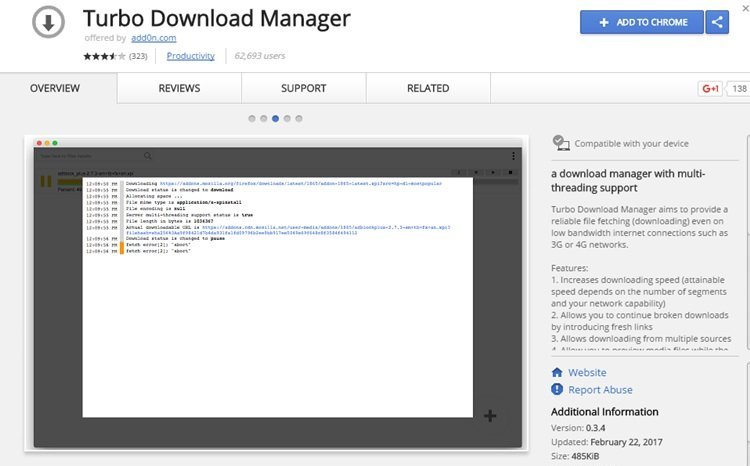Select the fifth screenshot carousel dot
Viewport: 750px width, 466px height.
pos(299,119)
